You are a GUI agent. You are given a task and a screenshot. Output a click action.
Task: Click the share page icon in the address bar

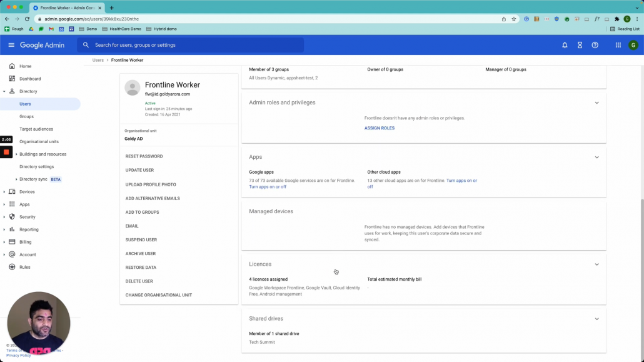pyautogui.click(x=503, y=19)
